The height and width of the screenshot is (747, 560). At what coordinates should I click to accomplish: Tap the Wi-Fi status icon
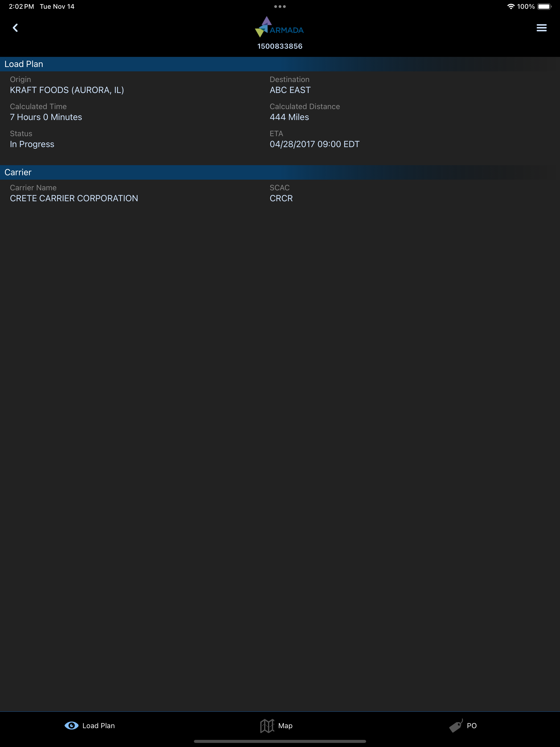(x=511, y=6)
